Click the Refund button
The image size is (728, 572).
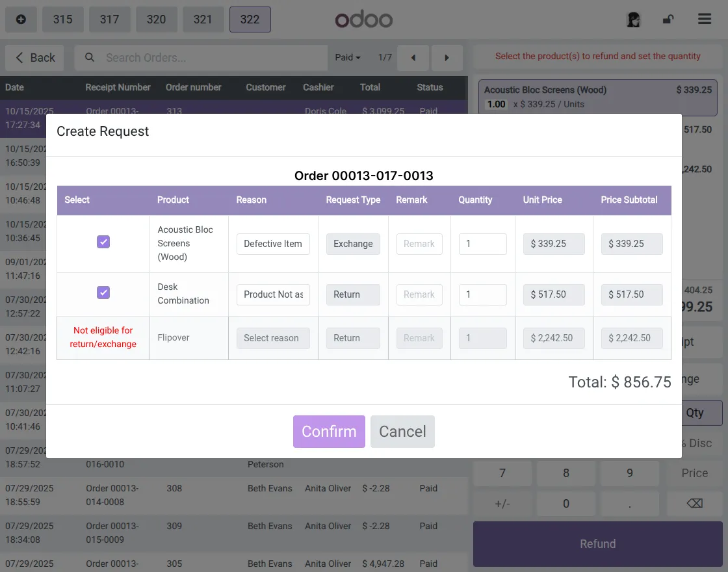(597, 543)
